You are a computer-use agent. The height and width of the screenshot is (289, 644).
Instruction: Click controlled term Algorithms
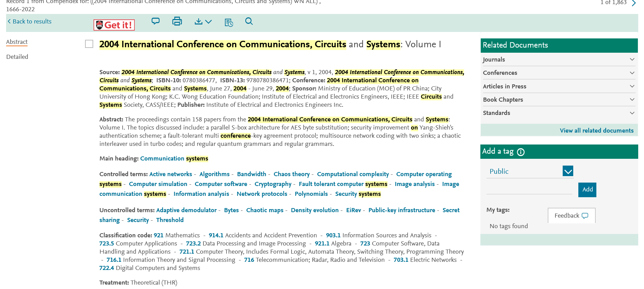[x=214, y=174]
